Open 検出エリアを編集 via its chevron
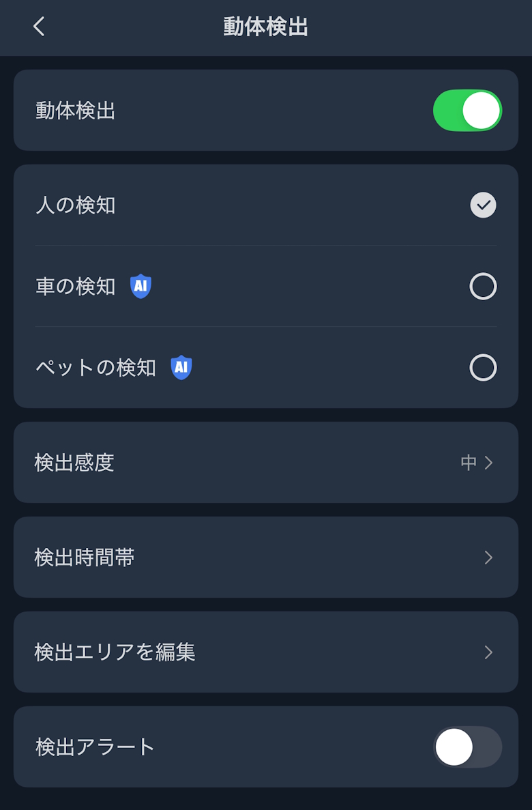Image resolution: width=532 pixels, height=810 pixels. (488, 652)
